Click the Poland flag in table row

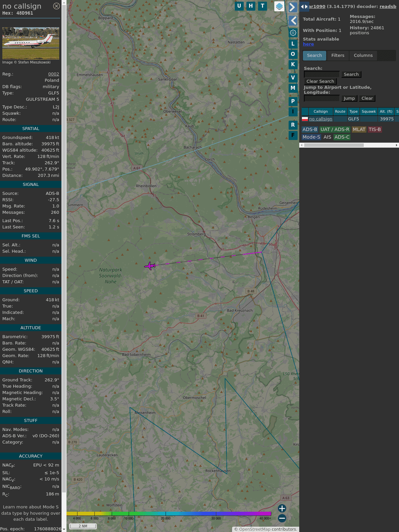pos(305,119)
